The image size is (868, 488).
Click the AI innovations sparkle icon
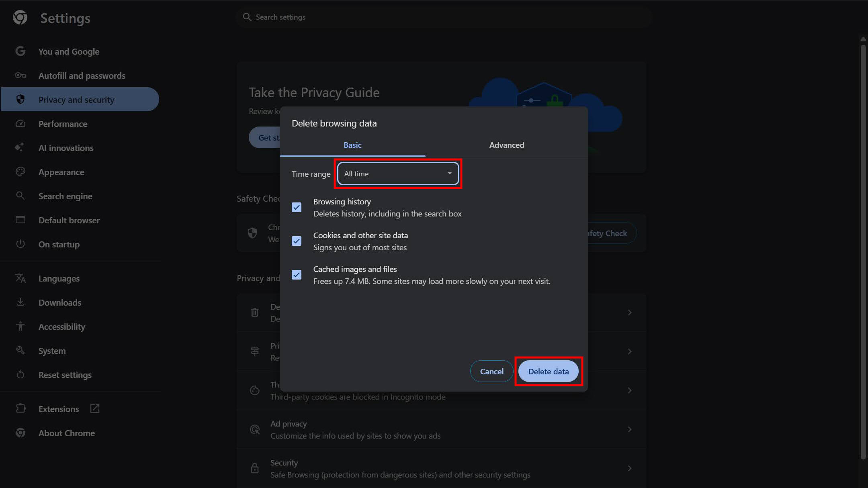(20, 147)
